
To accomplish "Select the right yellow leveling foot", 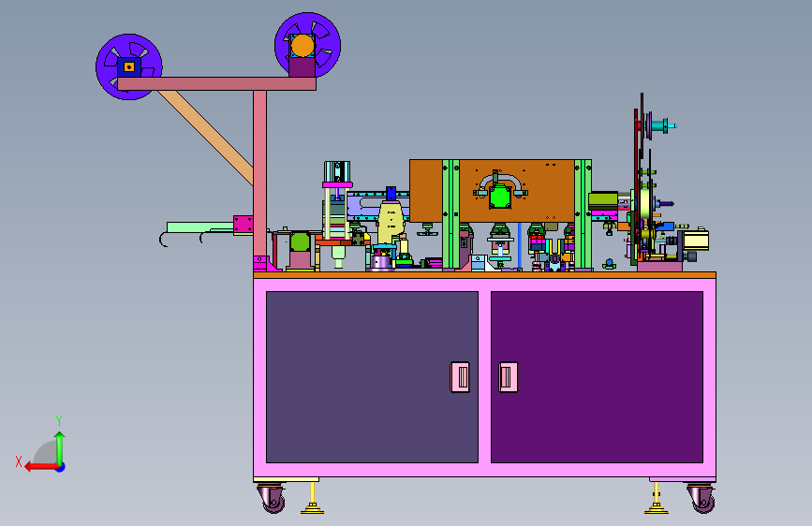I will click(x=657, y=499).
